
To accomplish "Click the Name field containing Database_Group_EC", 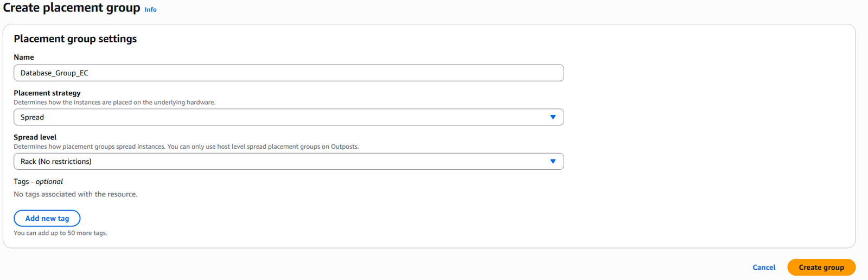I will (x=289, y=73).
